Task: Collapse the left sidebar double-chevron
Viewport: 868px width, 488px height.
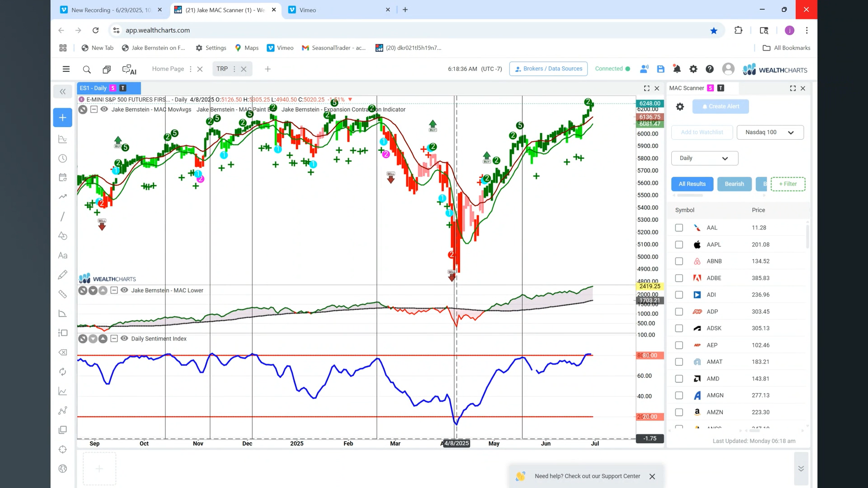Action: 62,92
